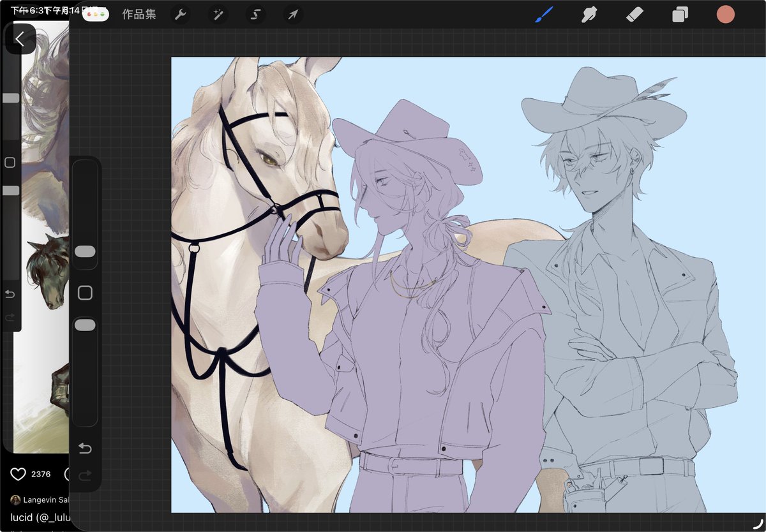Return to 作品集 gallery
This screenshot has height=532, width=766.
pyautogui.click(x=139, y=15)
